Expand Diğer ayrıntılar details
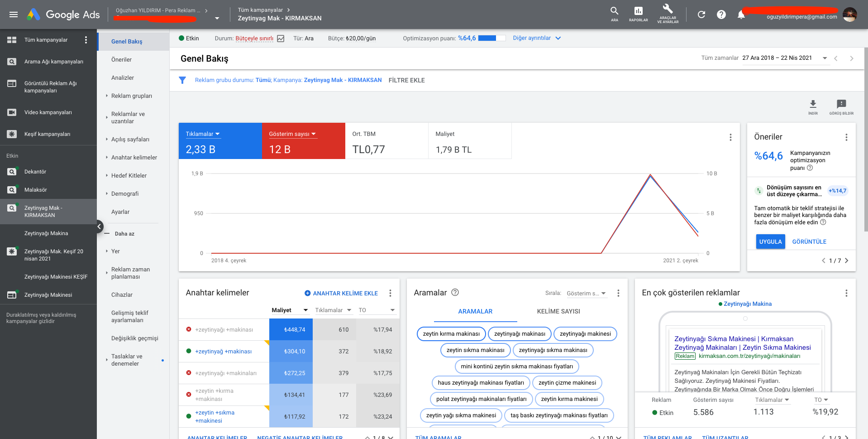Image resolution: width=868 pixels, height=439 pixels. point(537,38)
